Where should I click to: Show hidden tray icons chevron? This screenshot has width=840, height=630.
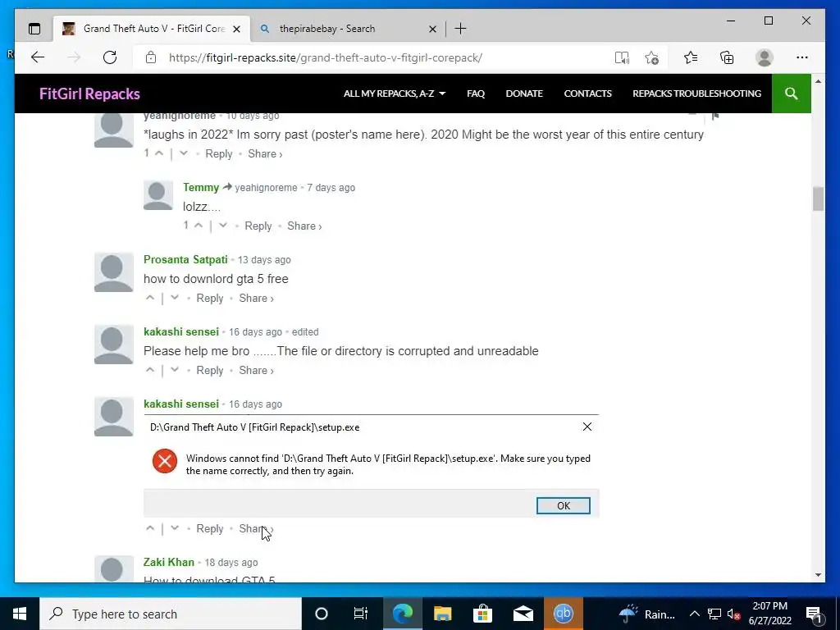pos(694,614)
